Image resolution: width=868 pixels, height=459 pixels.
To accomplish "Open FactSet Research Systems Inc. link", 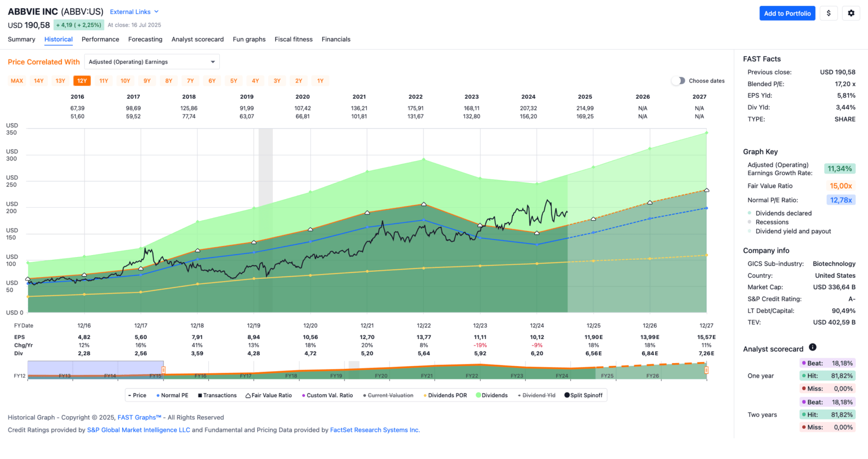I will tap(375, 430).
